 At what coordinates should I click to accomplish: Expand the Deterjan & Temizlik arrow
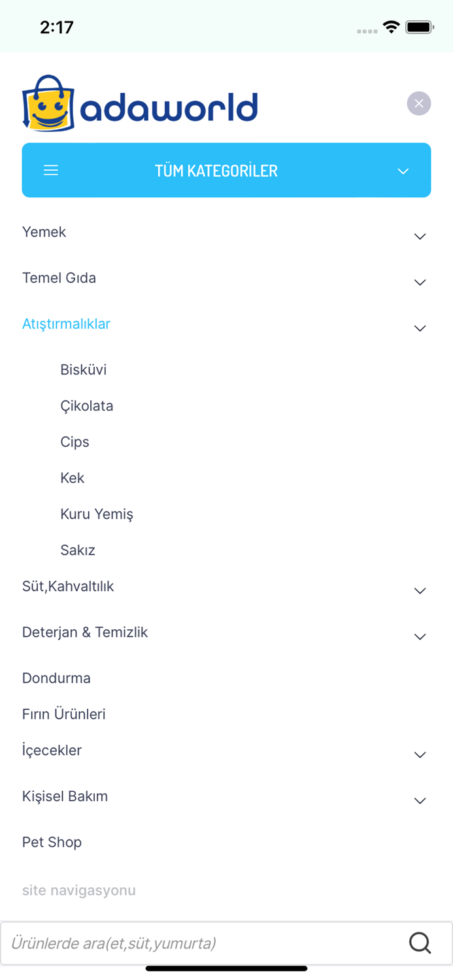(420, 636)
